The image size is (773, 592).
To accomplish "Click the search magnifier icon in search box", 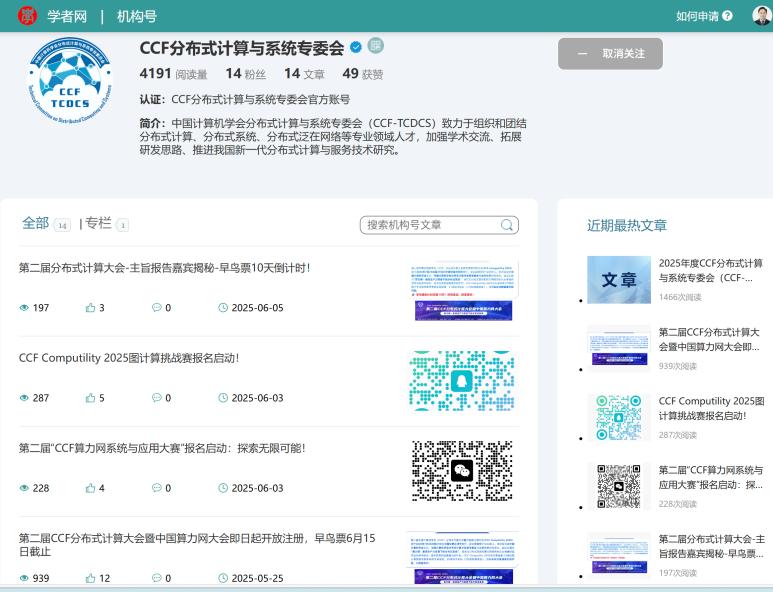I will click(x=507, y=225).
